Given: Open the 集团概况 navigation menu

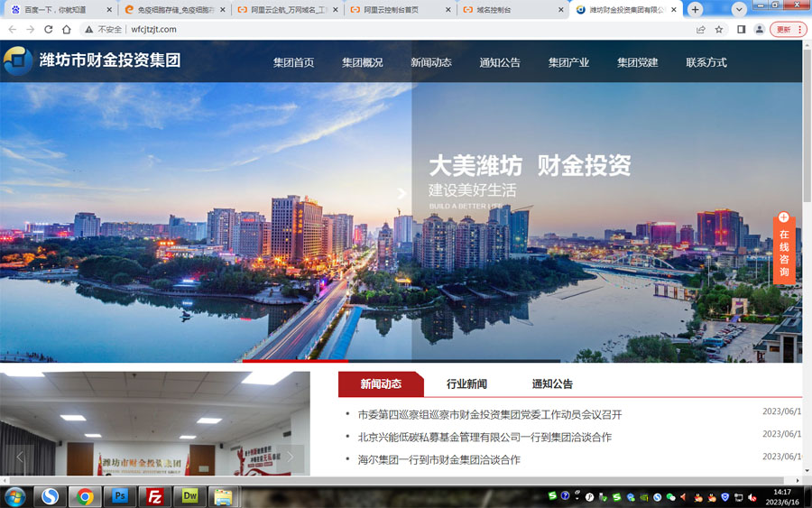Looking at the screenshot, I should (x=362, y=62).
